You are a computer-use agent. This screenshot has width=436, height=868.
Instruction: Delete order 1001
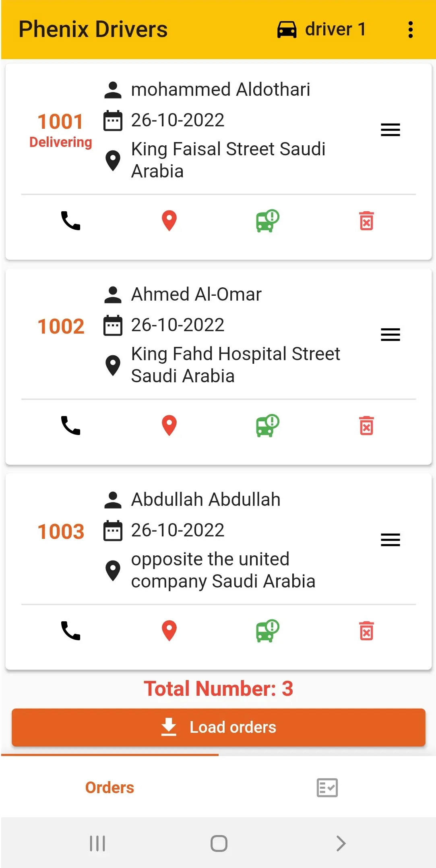click(366, 221)
